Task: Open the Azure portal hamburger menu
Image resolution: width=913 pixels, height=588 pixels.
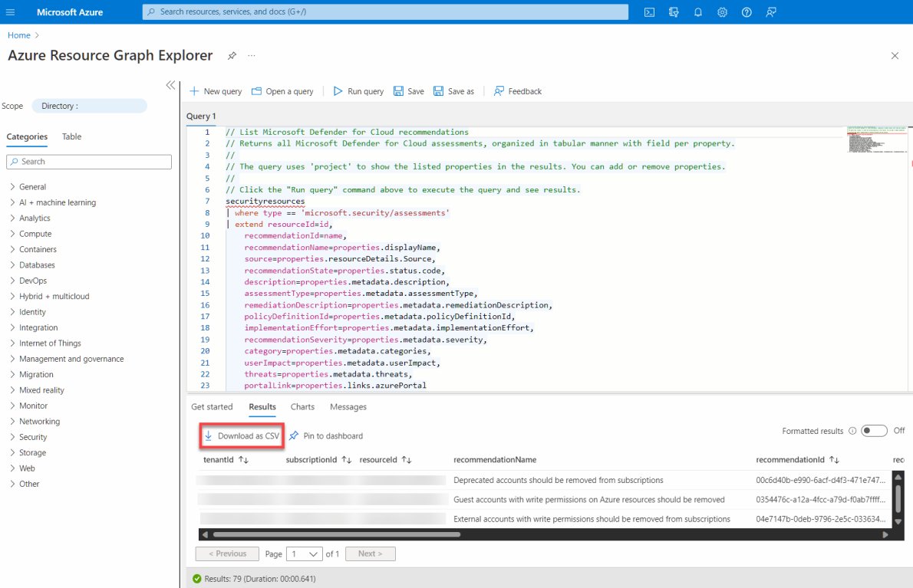Action: coord(10,11)
